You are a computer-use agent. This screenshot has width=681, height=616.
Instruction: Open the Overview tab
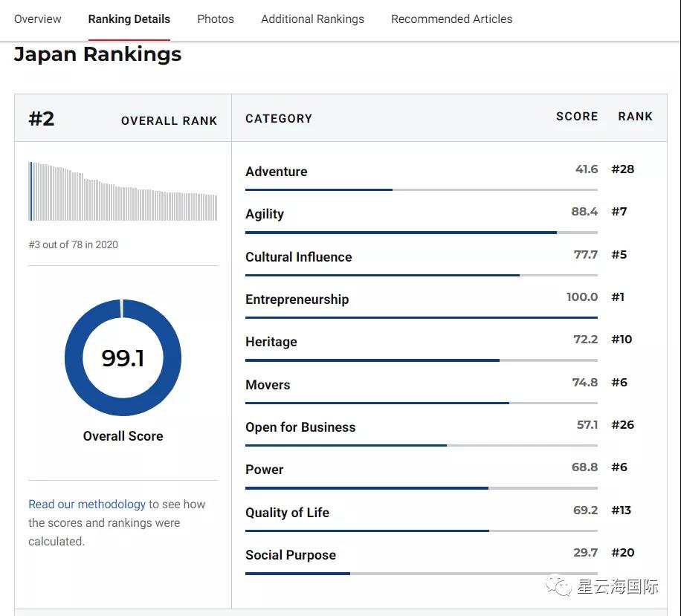(x=38, y=19)
